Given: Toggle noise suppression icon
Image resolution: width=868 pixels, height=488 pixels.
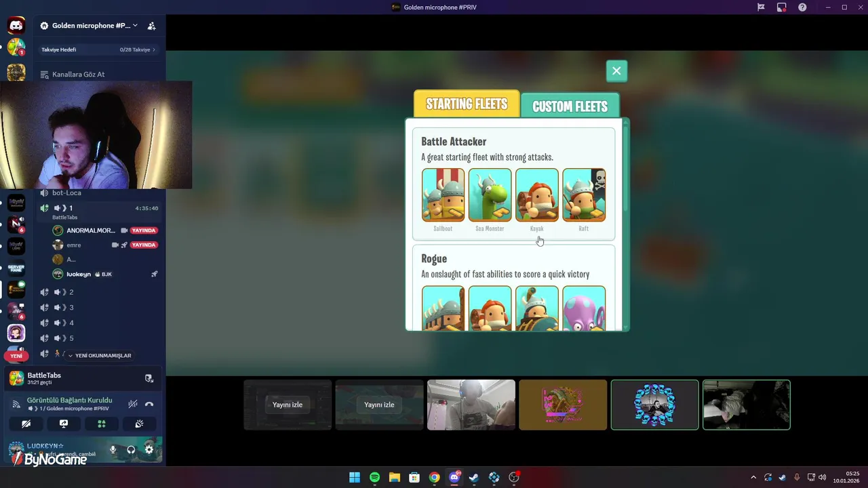Looking at the screenshot, I should [x=133, y=404].
